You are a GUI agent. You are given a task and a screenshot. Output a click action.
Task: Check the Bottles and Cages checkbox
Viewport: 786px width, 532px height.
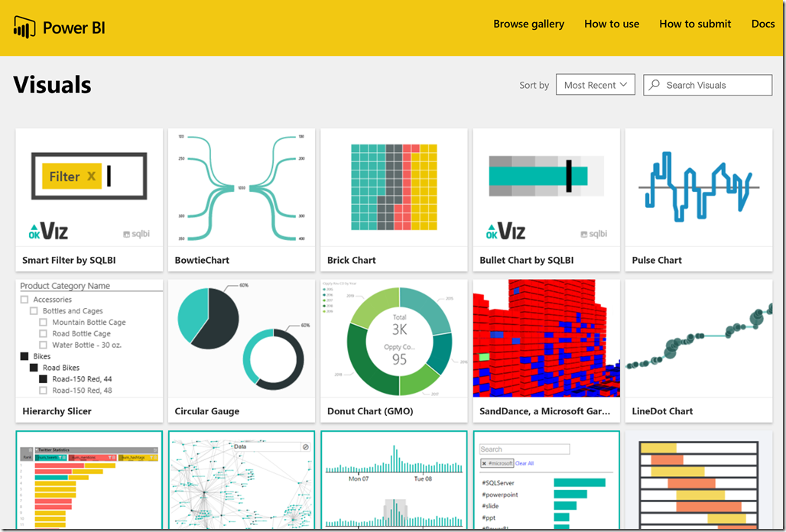pyautogui.click(x=34, y=311)
